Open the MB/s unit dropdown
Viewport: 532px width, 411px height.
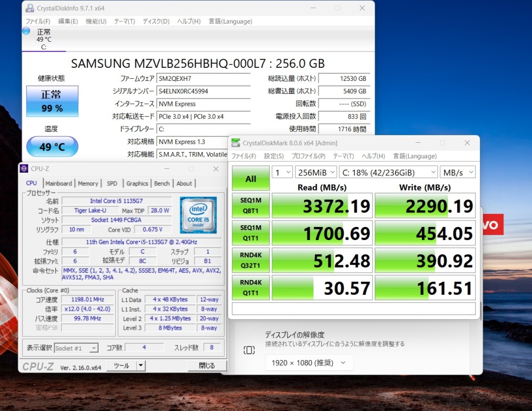click(x=457, y=172)
